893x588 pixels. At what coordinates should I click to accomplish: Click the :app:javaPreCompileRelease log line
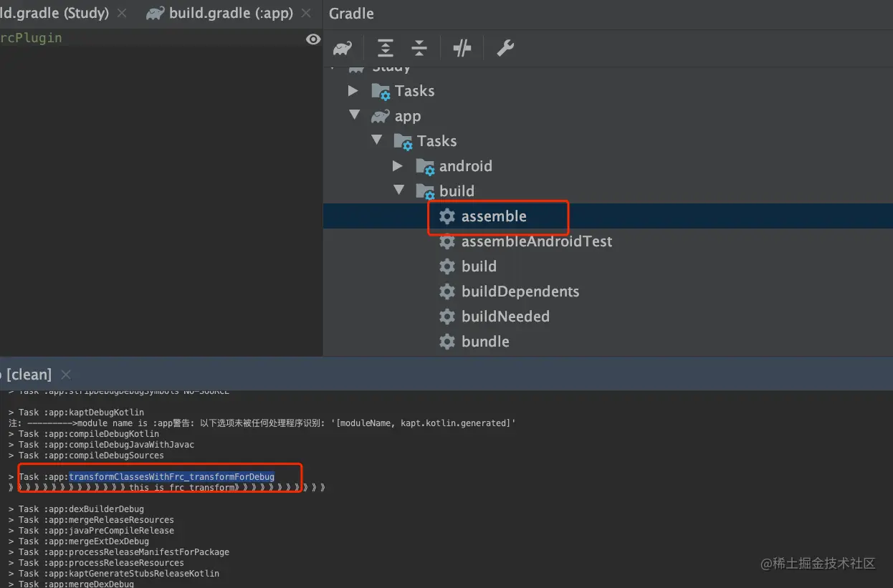[x=91, y=531]
